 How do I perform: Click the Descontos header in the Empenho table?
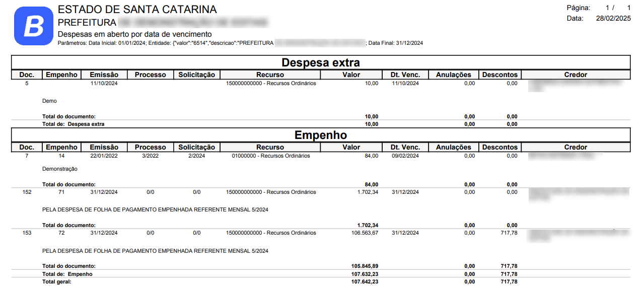pyautogui.click(x=499, y=147)
